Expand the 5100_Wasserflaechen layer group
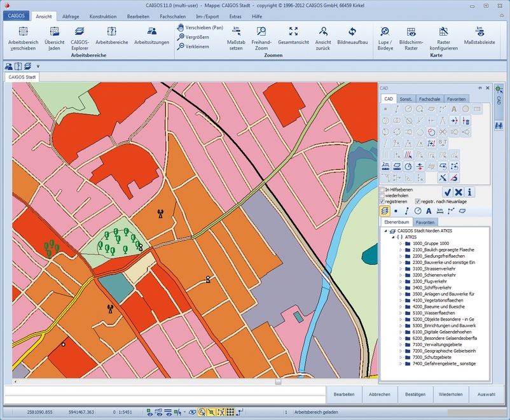The height and width of the screenshot is (420, 510). point(401,313)
